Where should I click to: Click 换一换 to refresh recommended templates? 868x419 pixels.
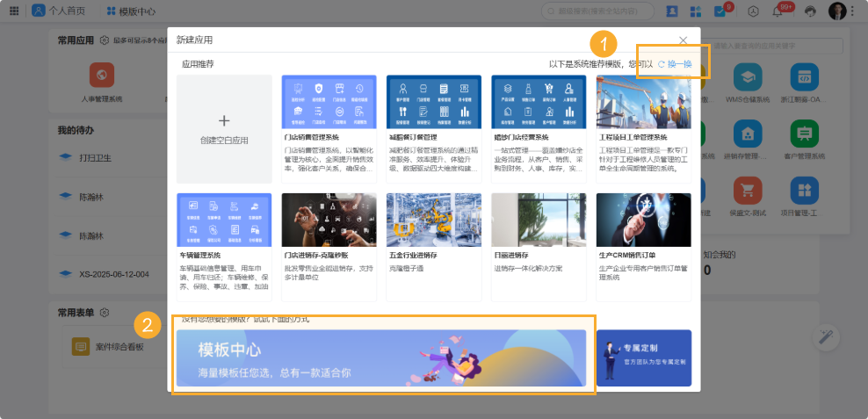(x=675, y=64)
